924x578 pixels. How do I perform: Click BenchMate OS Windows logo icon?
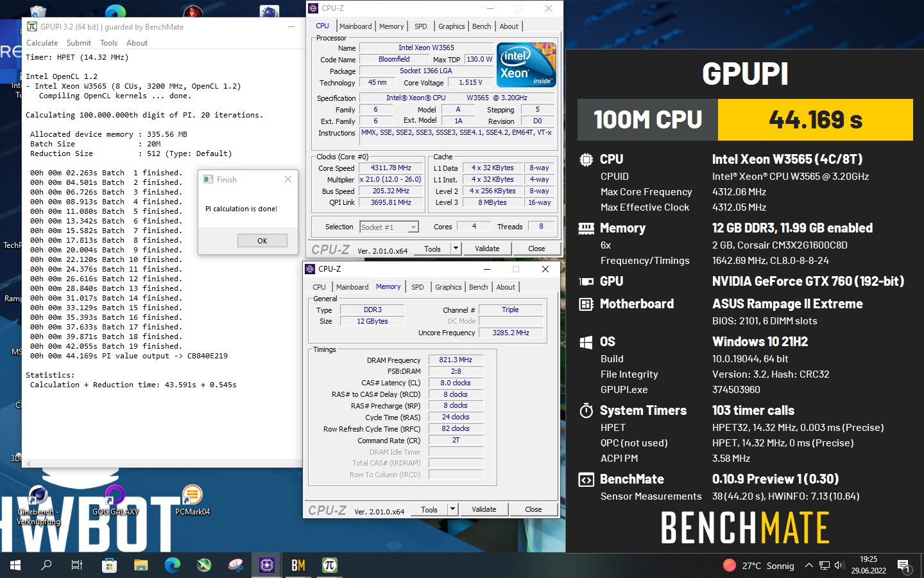coord(586,342)
